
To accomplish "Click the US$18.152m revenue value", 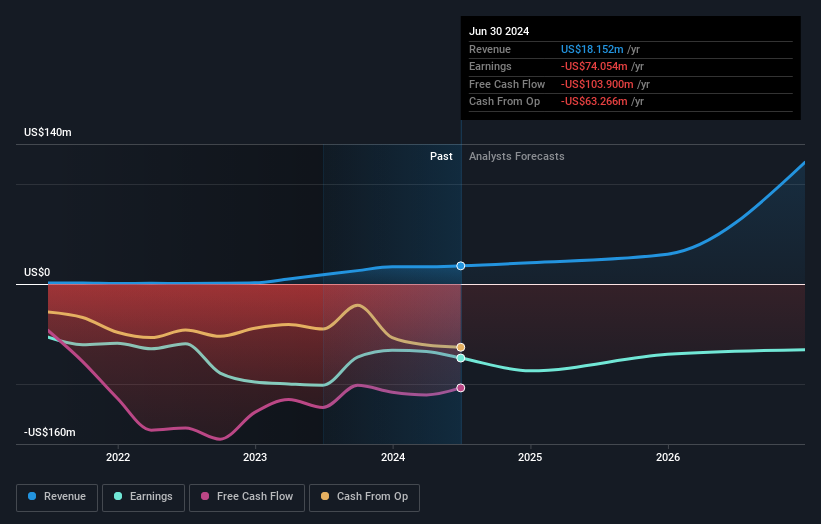I will (x=592, y=49).
